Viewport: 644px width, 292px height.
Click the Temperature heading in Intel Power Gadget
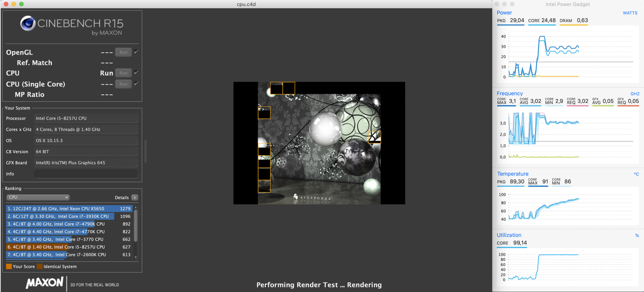(513, 174)
